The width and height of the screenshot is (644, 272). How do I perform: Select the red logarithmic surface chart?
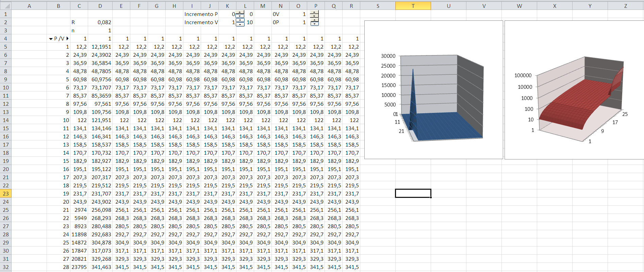[x=574, y=89]
